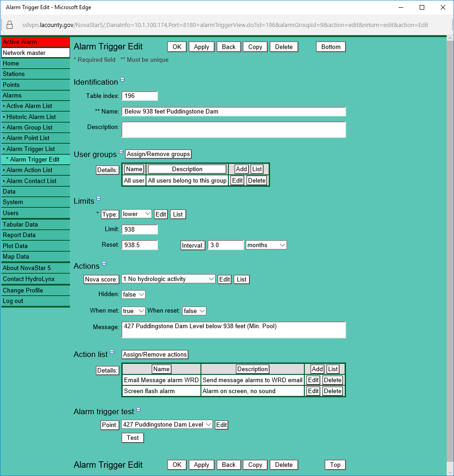Viewport: 454px width, 476px height.
Task: Click the Active Alarm red banner
Action: point(36,42)
